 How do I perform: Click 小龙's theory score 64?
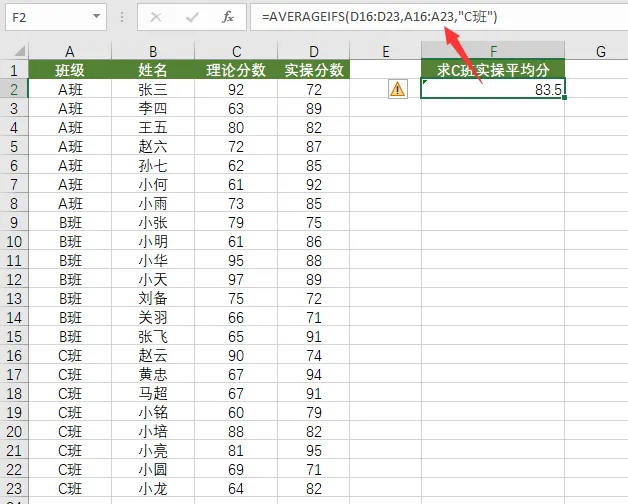tap(236, 488)
